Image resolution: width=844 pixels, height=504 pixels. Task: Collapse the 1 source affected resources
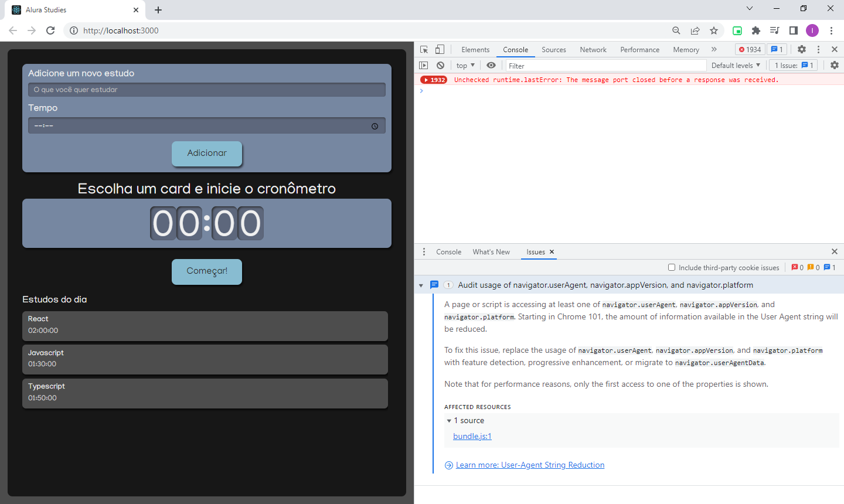coord(449,421)
